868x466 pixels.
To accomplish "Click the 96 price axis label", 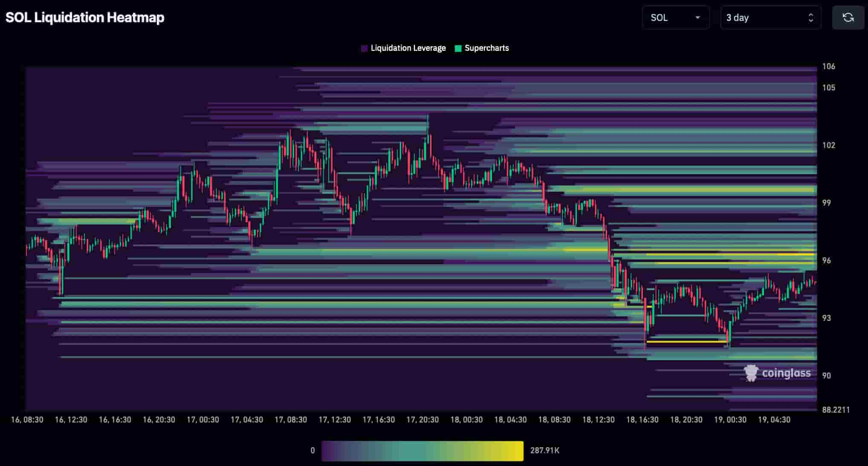I will [x=826, y=260].
